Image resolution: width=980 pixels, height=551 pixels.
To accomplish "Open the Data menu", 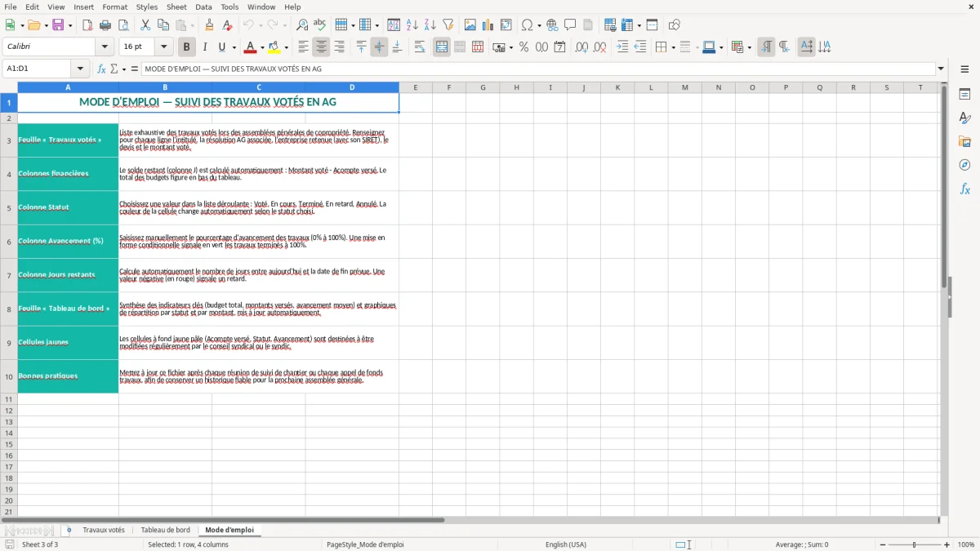I will pos(203,7).
